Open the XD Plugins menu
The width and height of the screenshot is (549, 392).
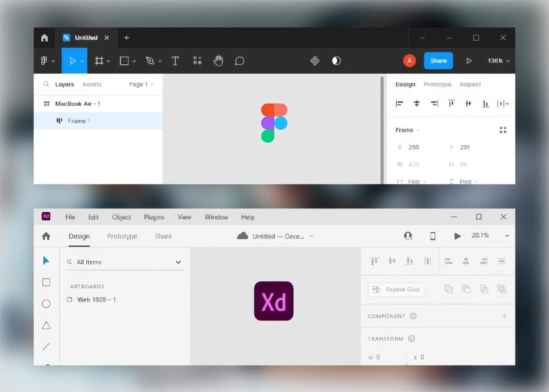pos(154,217)
